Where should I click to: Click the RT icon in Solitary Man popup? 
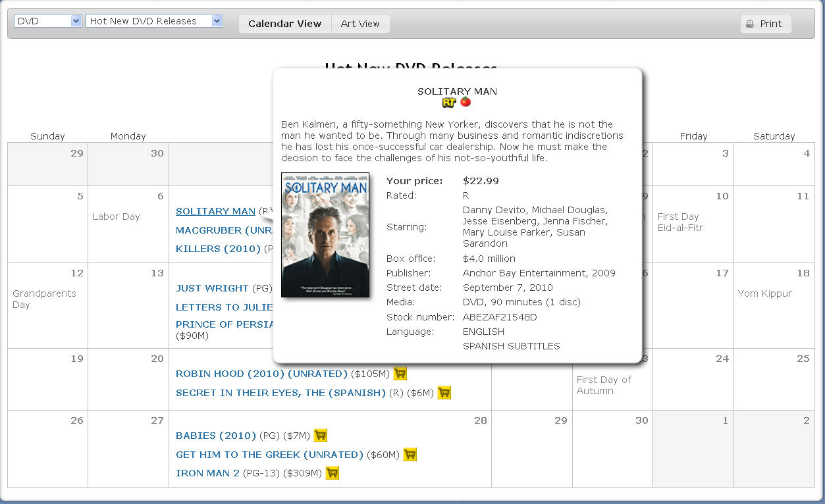[x=450, y=102]
